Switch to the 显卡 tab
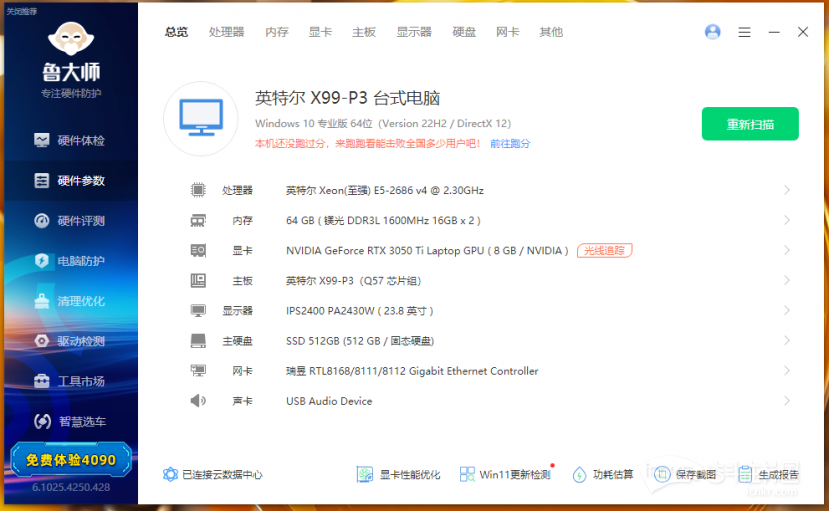The height and width of the screenshot is (511, 829). pyautogui.click(x=320, y=32)
